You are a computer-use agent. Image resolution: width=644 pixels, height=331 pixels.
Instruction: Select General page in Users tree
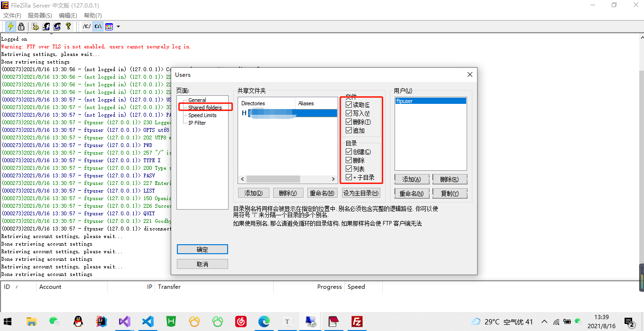coord(197,100)
